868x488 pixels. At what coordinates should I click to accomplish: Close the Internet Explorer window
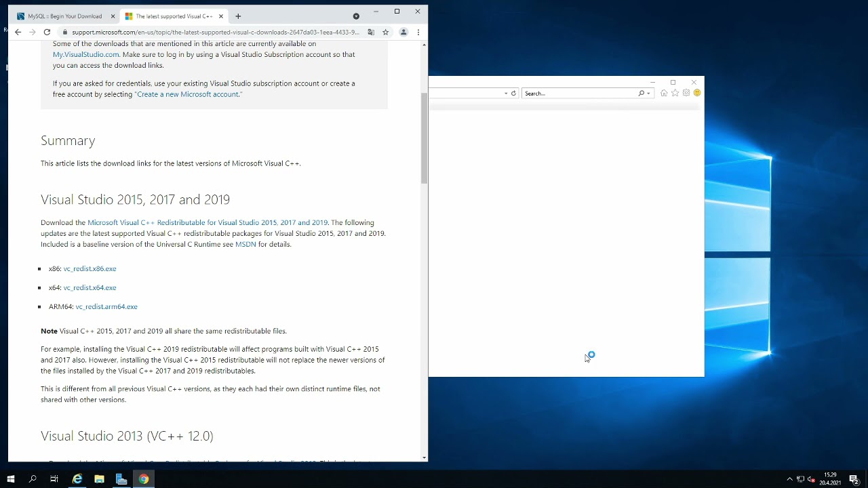click(694, 82)
